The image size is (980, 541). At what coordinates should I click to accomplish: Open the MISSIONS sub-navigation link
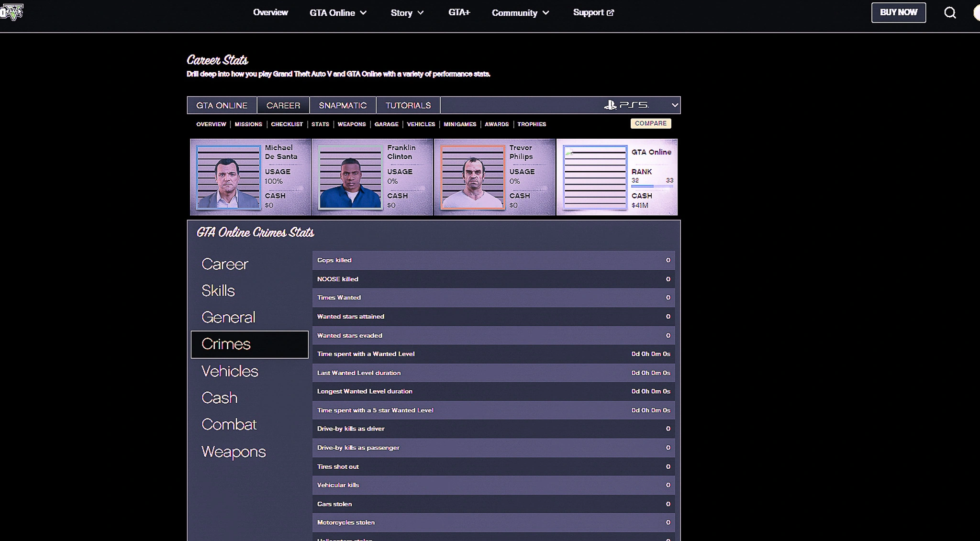click(x=248, y=124)
